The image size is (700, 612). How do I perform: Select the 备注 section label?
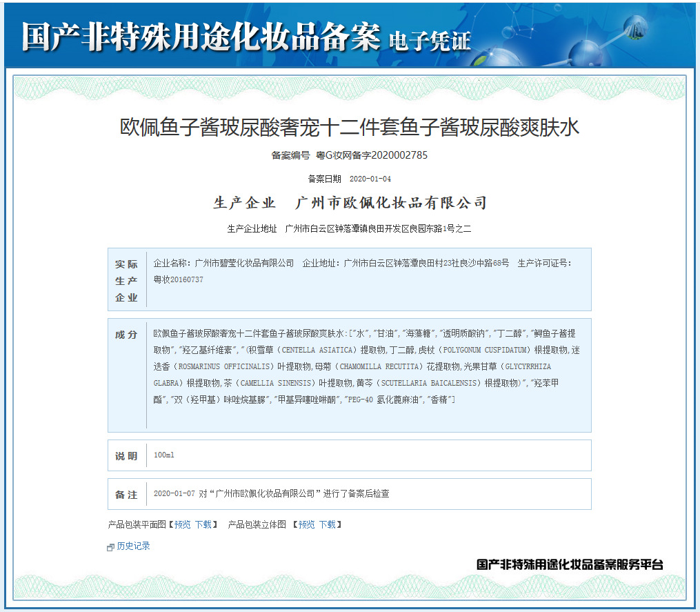(x=127, y=495)
